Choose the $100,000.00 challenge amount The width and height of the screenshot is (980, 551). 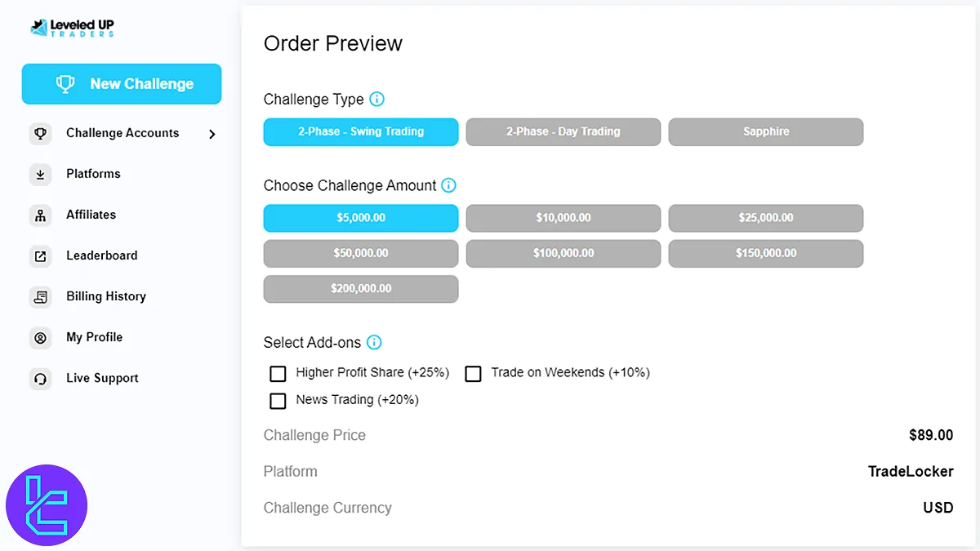click(563, 253)
